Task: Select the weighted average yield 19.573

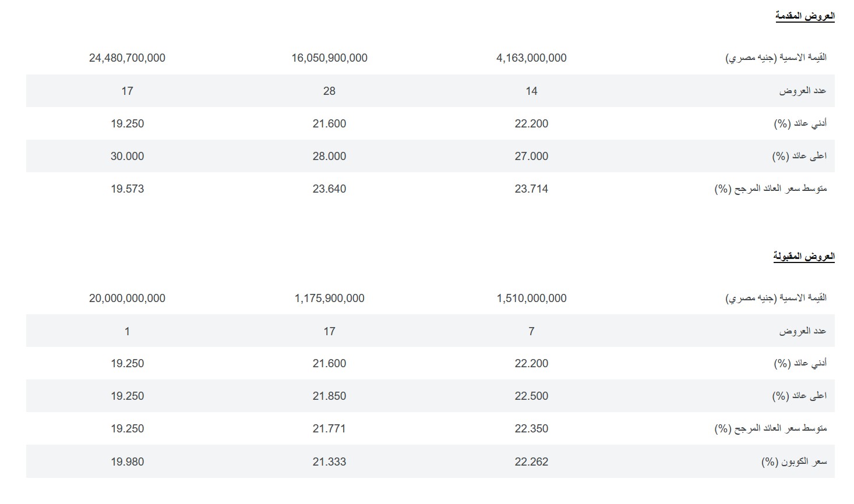Action: [x=127, y=189]
